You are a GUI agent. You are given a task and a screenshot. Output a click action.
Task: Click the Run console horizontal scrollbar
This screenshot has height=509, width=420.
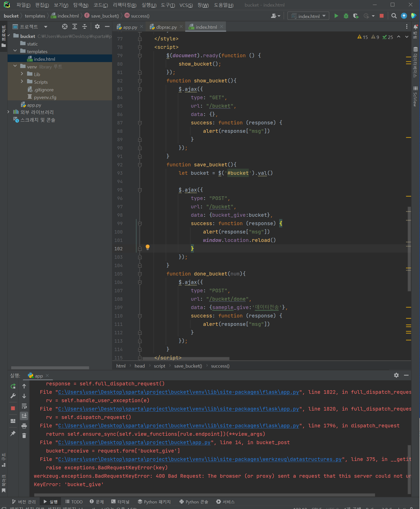click(x=205, y=495)
